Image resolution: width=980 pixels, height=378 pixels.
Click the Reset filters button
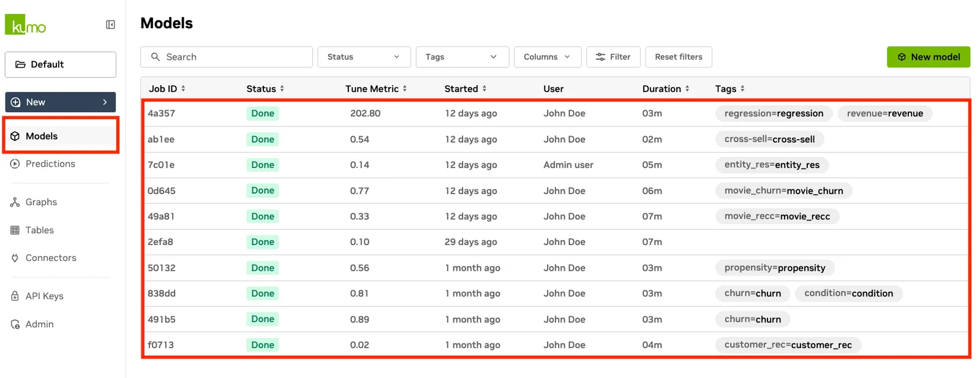679,57
